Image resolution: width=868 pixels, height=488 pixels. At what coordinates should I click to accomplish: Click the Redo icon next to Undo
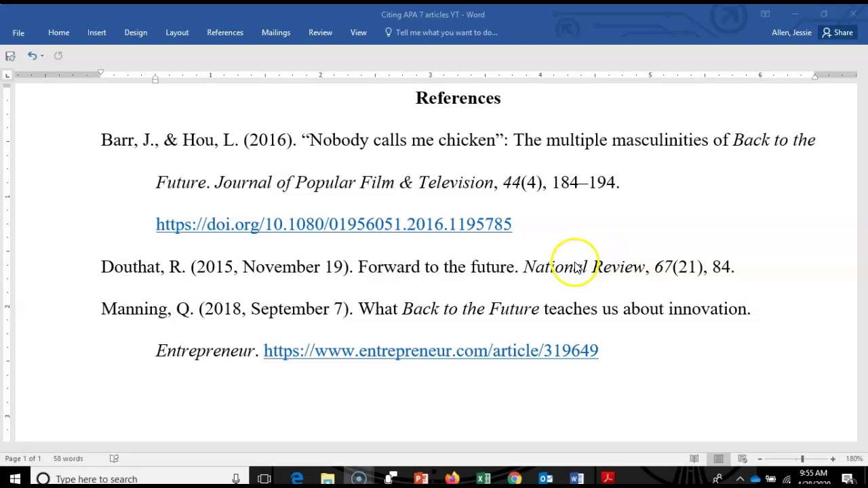click(x=58, y=56)
